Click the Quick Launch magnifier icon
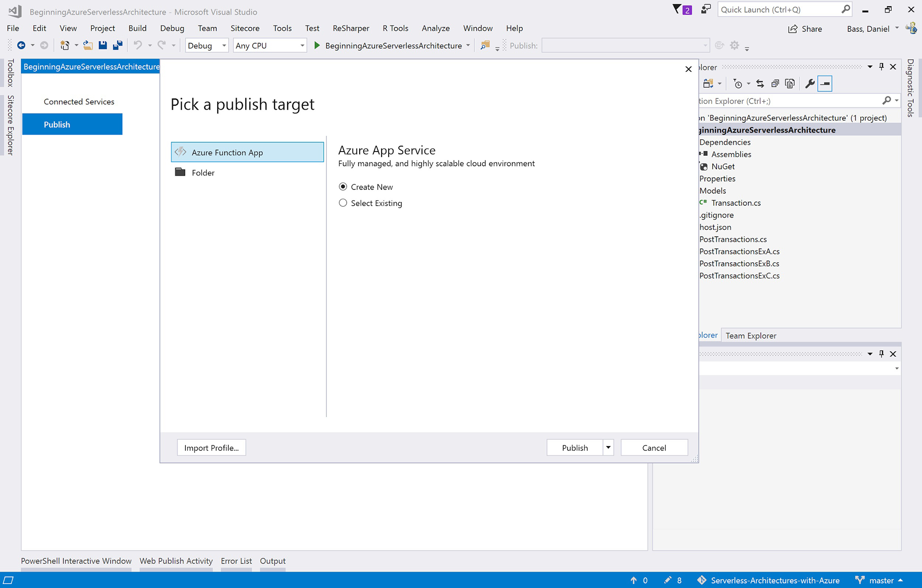Screen dimensions: 922x588 point(845,9)
